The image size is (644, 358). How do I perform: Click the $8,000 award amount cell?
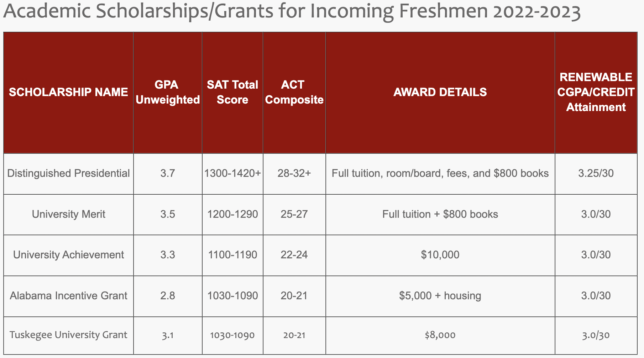click(440, 335)
